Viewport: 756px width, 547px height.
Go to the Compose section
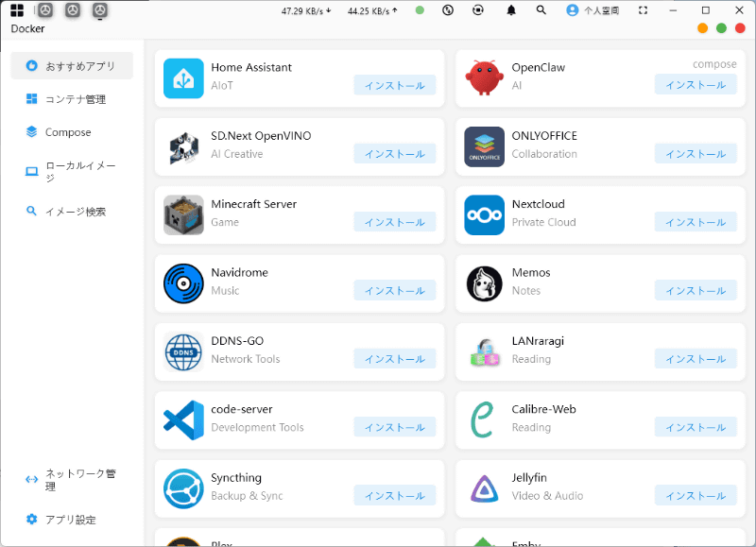click(72, 132)
